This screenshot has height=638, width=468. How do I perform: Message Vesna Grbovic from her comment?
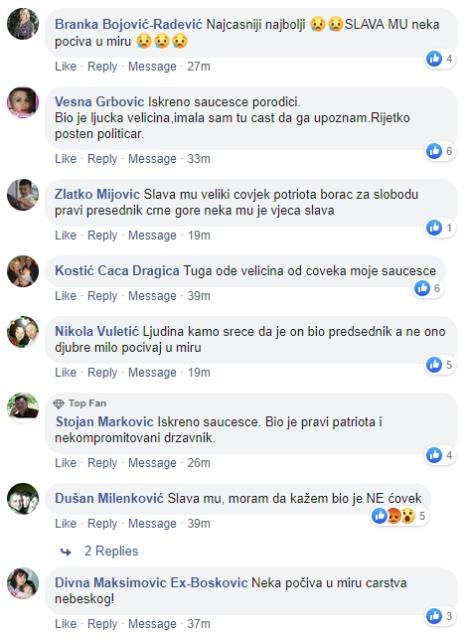click(152, 159)
